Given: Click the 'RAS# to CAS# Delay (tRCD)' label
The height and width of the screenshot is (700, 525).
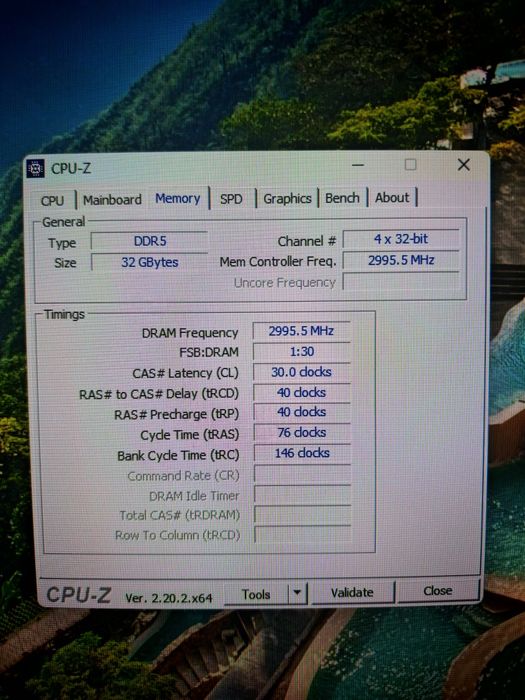Looking at the screenshot, I should [x=159, y=394].
